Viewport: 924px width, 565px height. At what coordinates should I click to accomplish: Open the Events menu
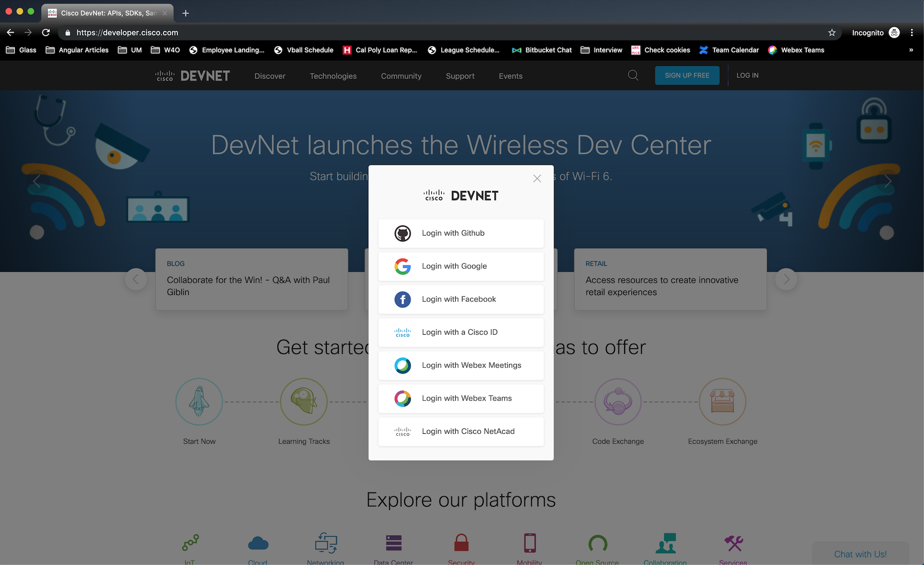coord(511,76)
